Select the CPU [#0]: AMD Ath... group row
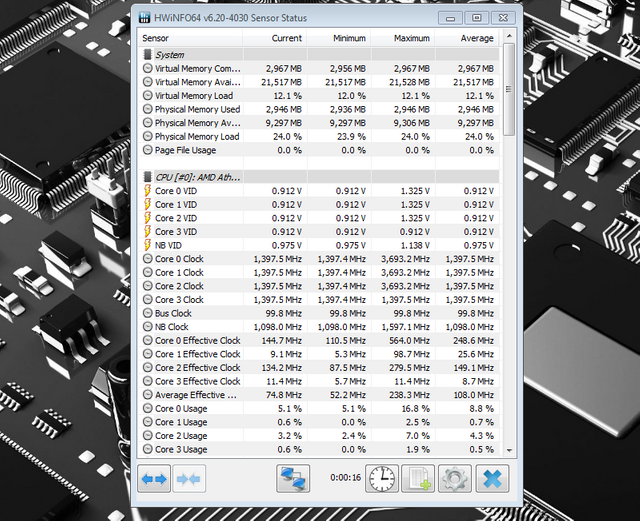 319,177
